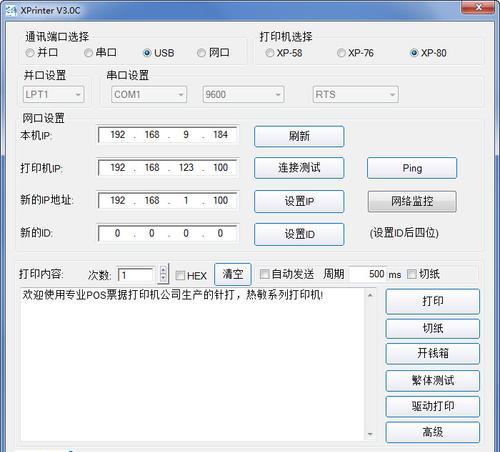Click the text area scrollbar down arrow
The height and width of the screenshot is (452, 500).
(x=370, y=434)
